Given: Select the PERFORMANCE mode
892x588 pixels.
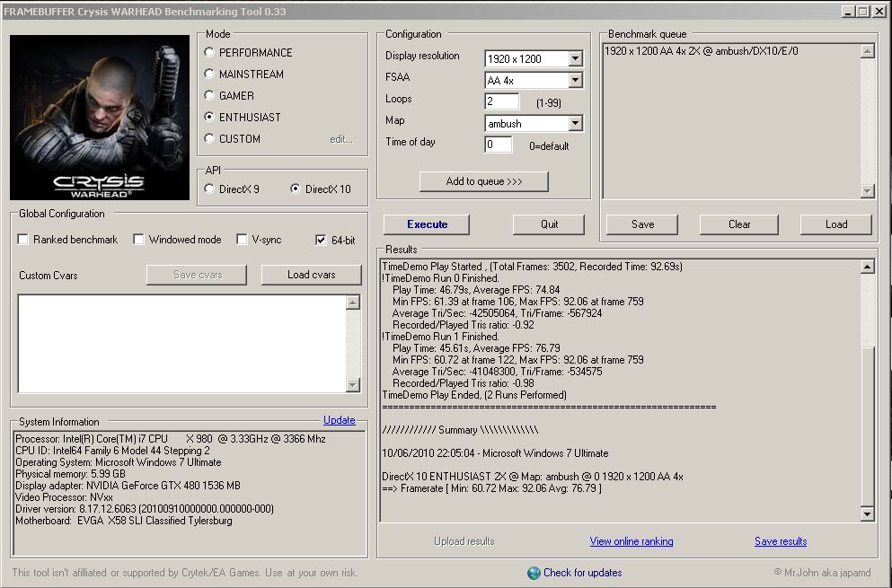Looking at the screenshot, I should pyautogui.click(x=209, y=52).
